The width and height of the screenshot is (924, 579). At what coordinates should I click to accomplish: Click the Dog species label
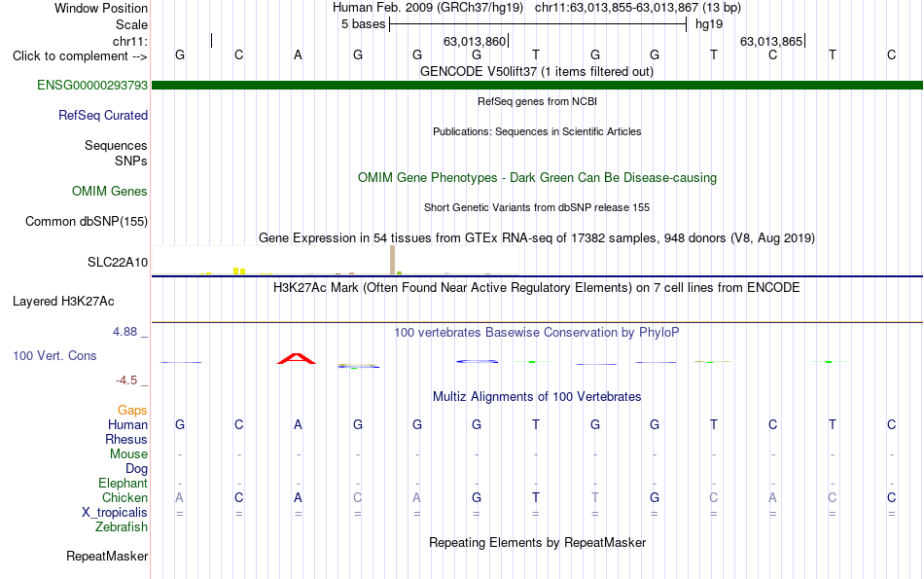pyautogui.click(x=136, y=469)
